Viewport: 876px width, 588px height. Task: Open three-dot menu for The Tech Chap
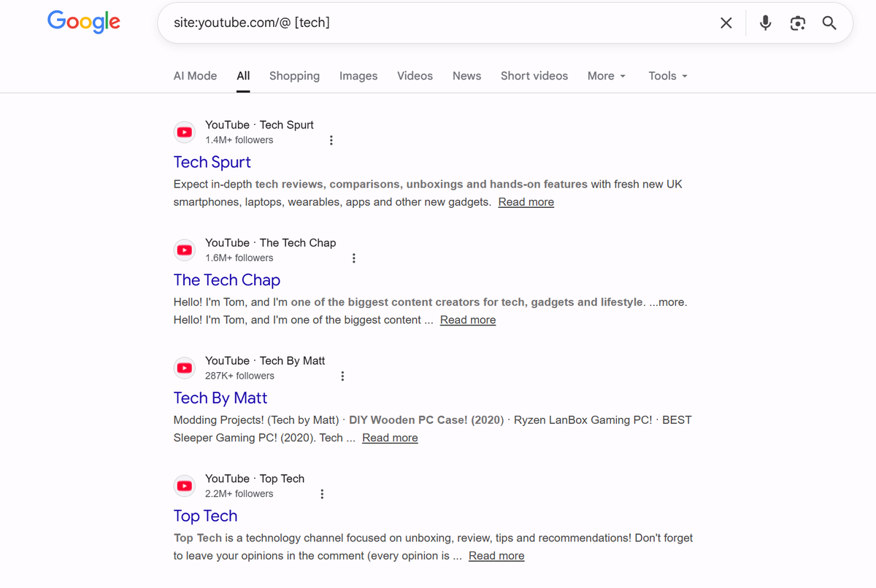coord(354,258)
